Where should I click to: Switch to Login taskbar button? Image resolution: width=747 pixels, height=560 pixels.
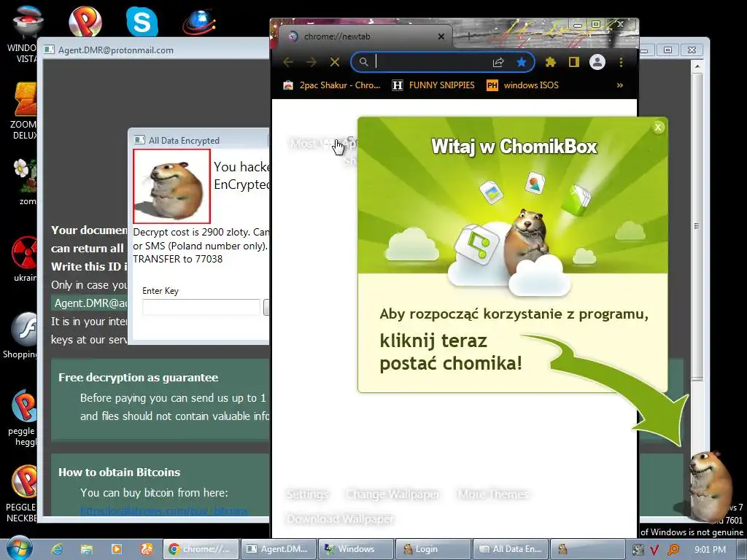pyautogui.click(x=433, y=549)
